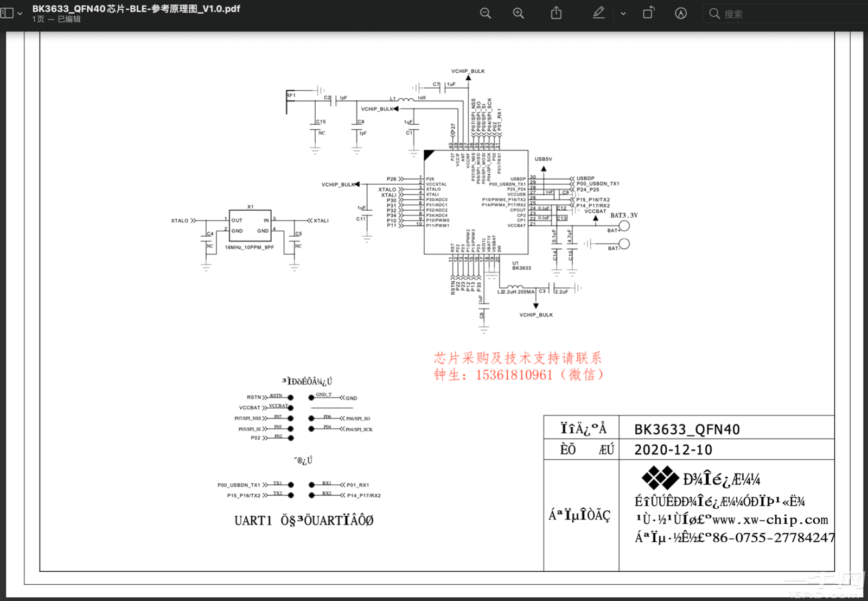The width and height of the screenshot is (868, 601).
Task: Click the BAT+ battery terminal circle
Action: point(624,226)
